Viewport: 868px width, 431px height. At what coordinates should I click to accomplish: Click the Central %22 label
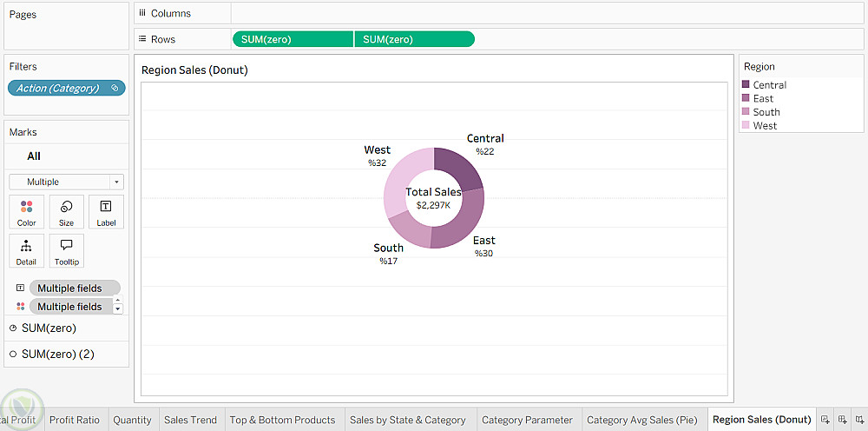tap(485, 144)
